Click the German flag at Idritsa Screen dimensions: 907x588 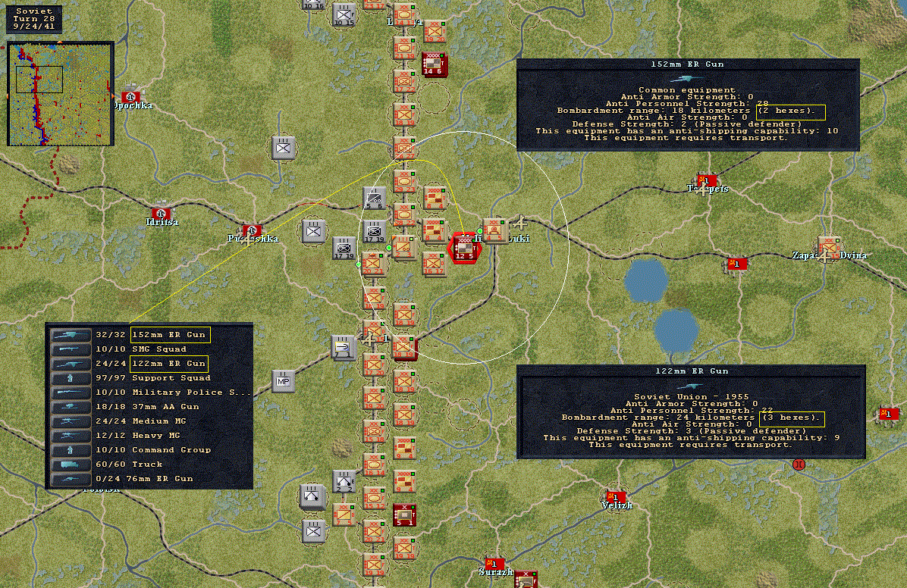[161, 214]
